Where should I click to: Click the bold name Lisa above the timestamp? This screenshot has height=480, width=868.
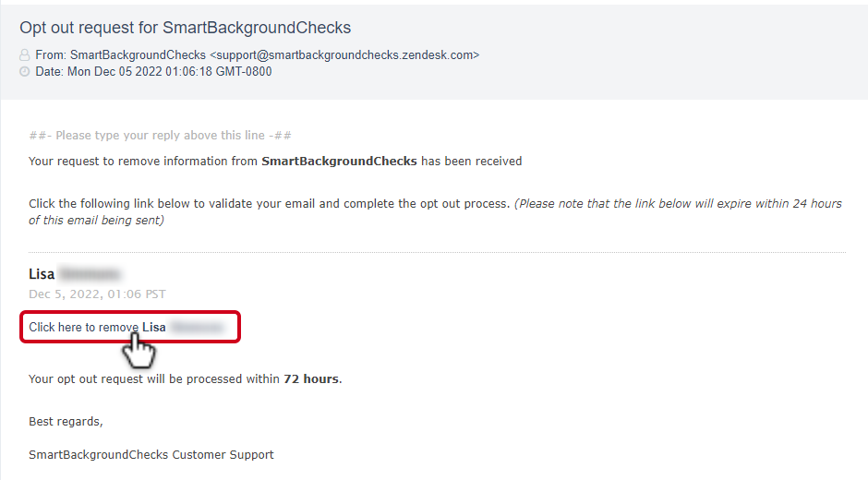coord(42,274)
